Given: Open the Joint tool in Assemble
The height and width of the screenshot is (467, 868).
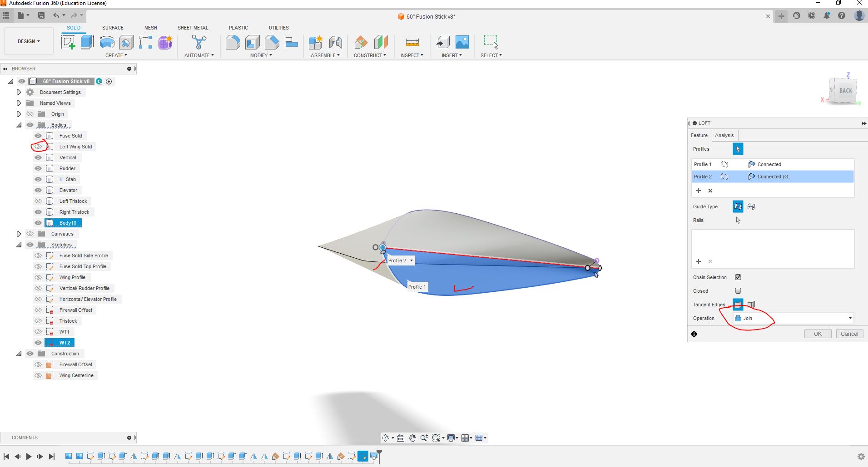Looking at the screenshot, I should click(x=336, y=42).
